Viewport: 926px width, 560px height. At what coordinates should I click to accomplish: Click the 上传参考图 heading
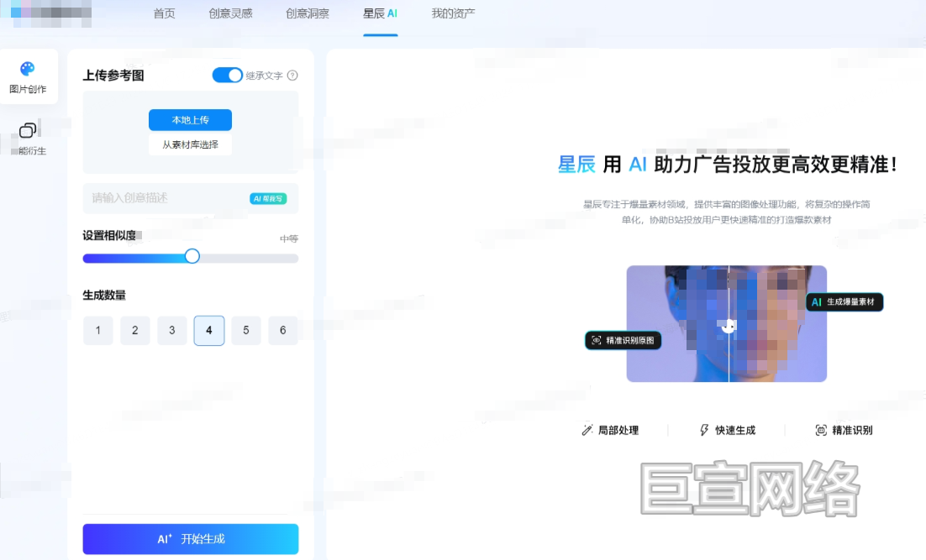113,76
